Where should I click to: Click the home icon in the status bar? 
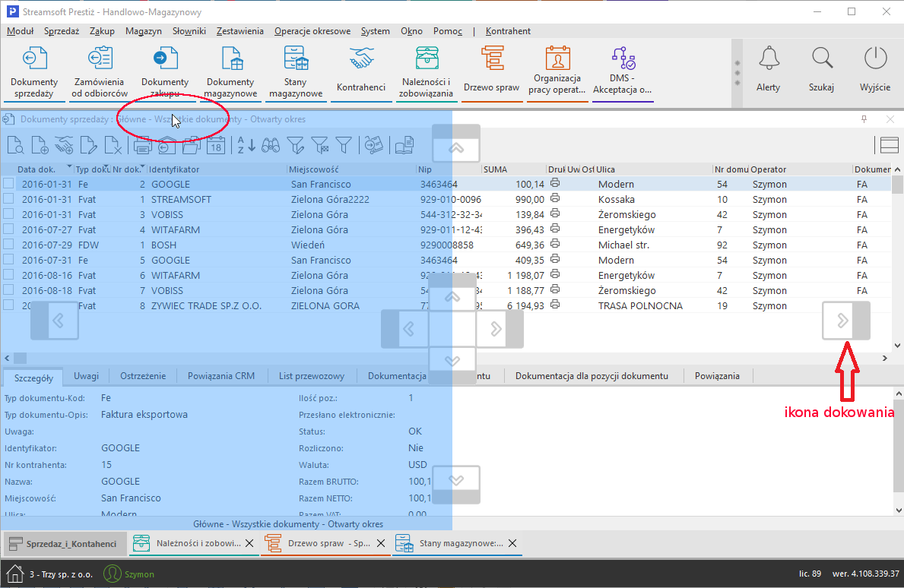point(14,574)
